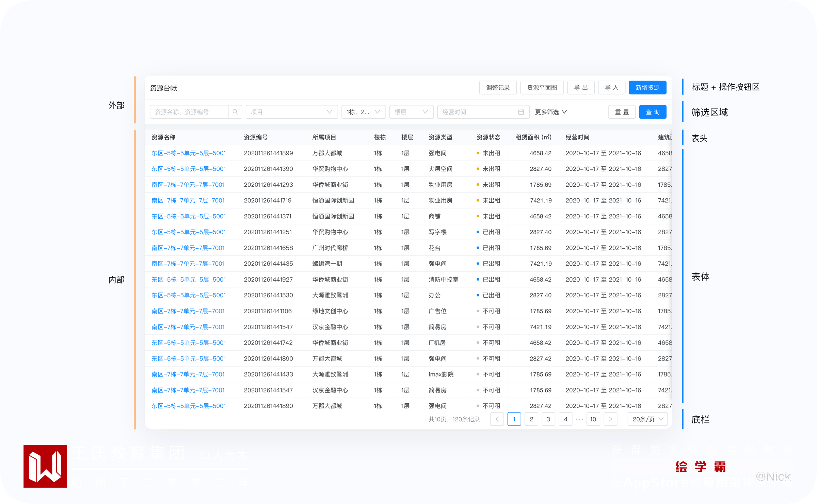Viewport: 817px width, 504px height.
Task: Click the 查询 button
Action: coord(652,112)
